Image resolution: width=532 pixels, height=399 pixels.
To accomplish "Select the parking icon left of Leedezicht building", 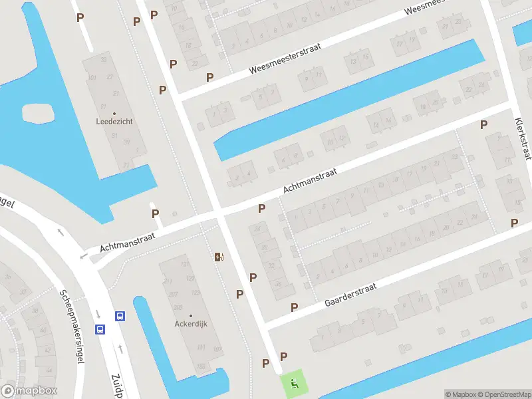I will (80, 18).
